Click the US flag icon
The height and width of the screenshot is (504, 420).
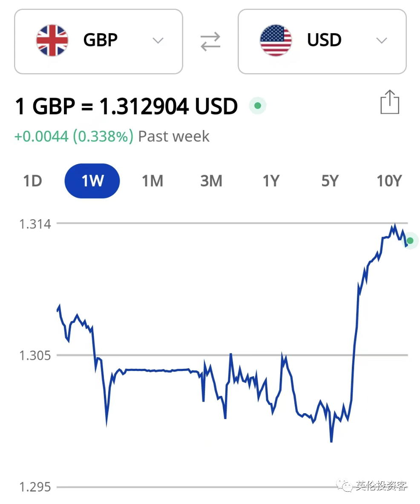[276, 41]
